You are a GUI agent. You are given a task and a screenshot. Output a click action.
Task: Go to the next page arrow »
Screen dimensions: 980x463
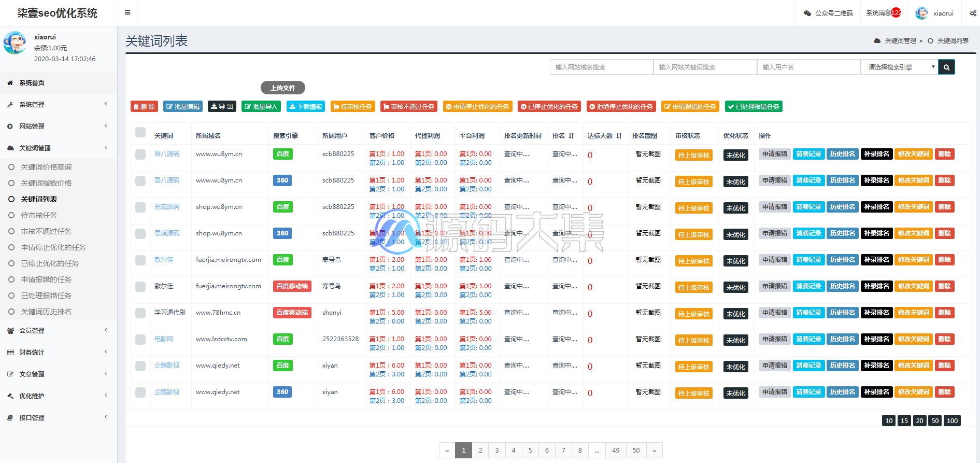(x=655, y=450)
